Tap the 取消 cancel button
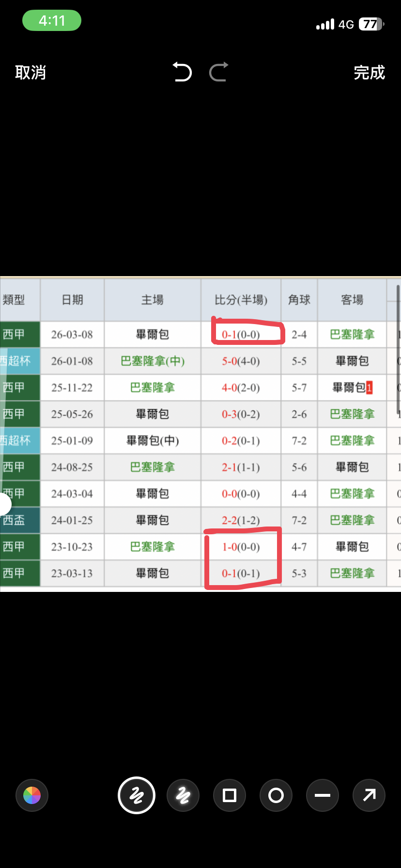 click(x=31, y=73)
